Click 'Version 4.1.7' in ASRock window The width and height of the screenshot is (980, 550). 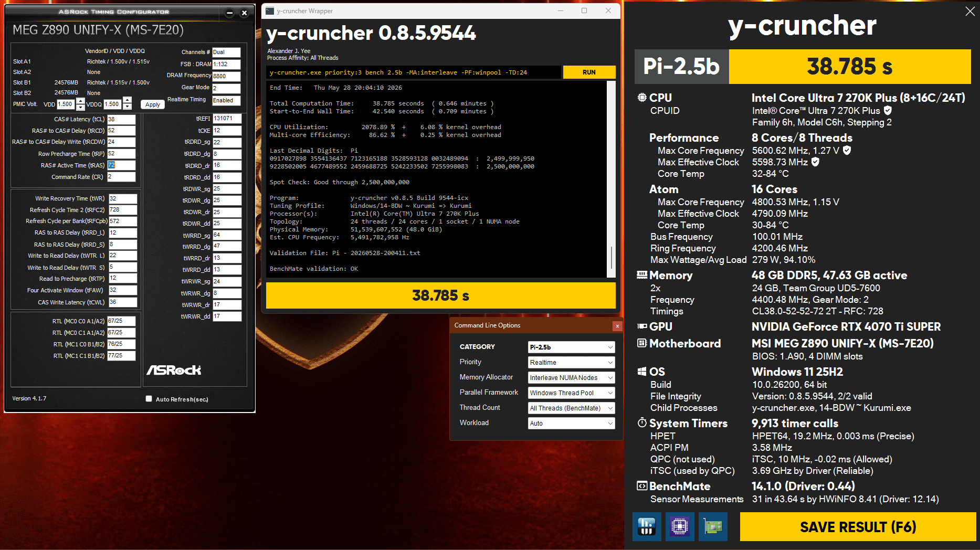pyautogui.click(x=29, y=398)
